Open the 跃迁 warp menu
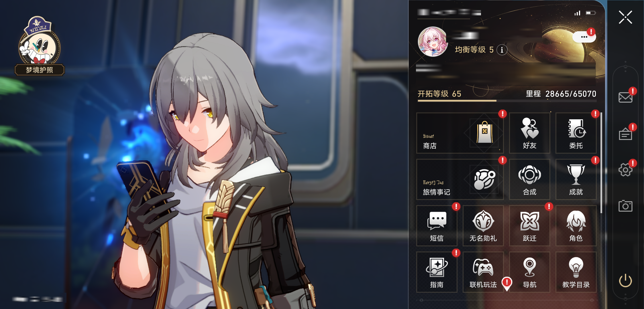This screenshot has width=644, height=309. (x=529, y=226)
